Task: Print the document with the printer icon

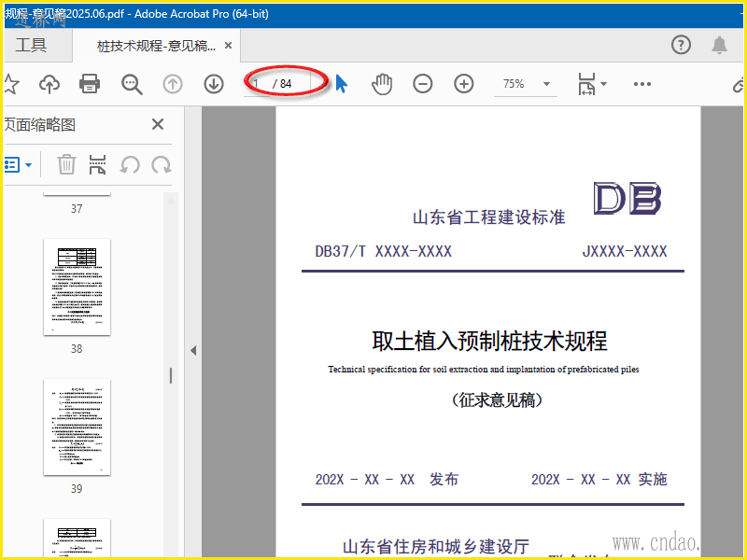Action: 90,84
